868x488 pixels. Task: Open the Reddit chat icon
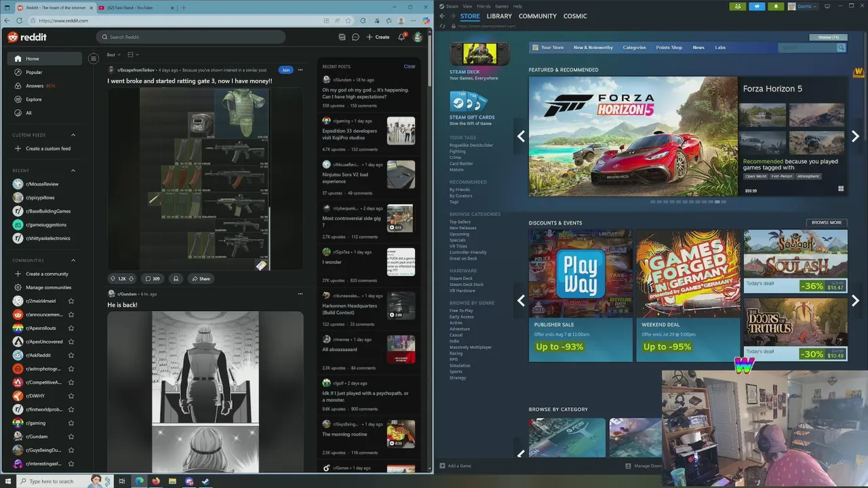[x=355, y=37]
